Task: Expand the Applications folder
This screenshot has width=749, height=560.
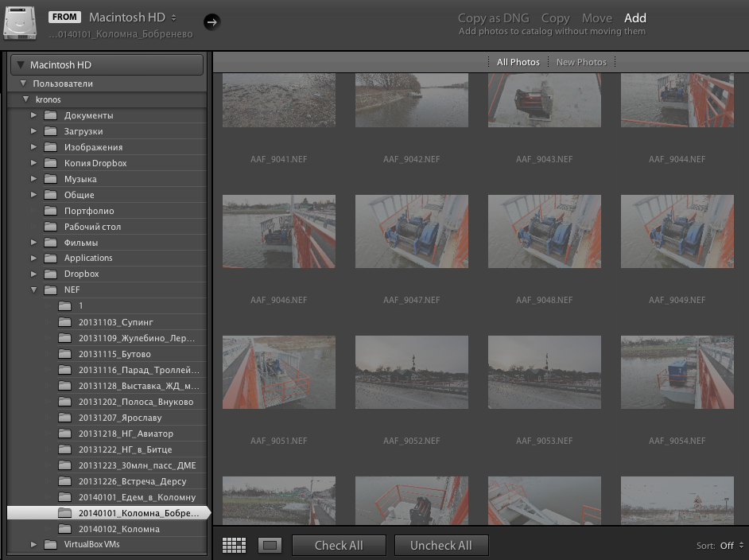Action: pyautogui.click(x=33, y=258)
